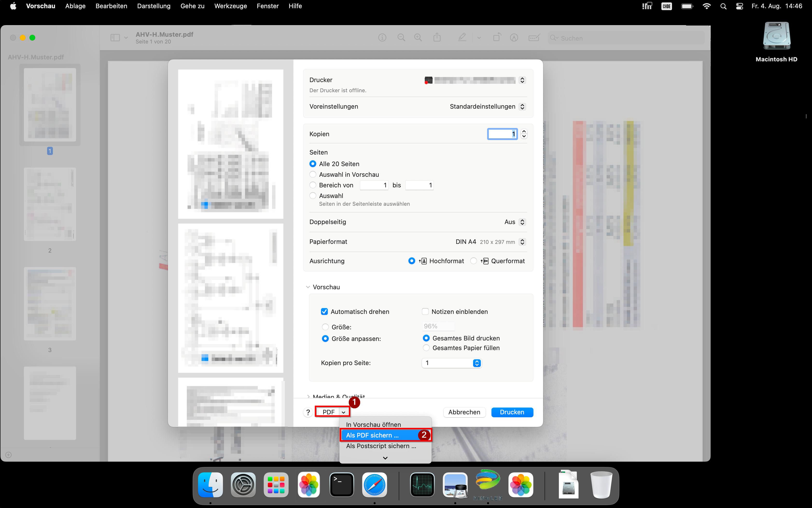
Task: Click Abbrechen to cancel printing
Action: coord(464,412)
